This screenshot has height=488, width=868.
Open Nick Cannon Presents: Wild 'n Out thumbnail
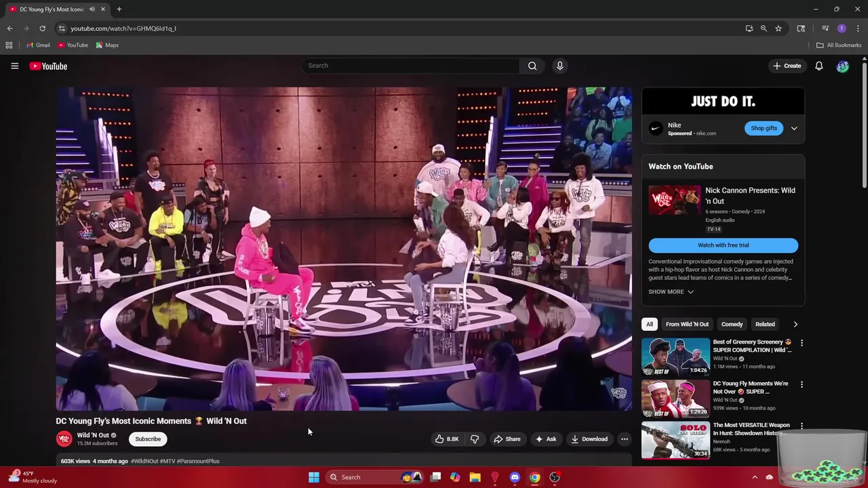[675, 201]
